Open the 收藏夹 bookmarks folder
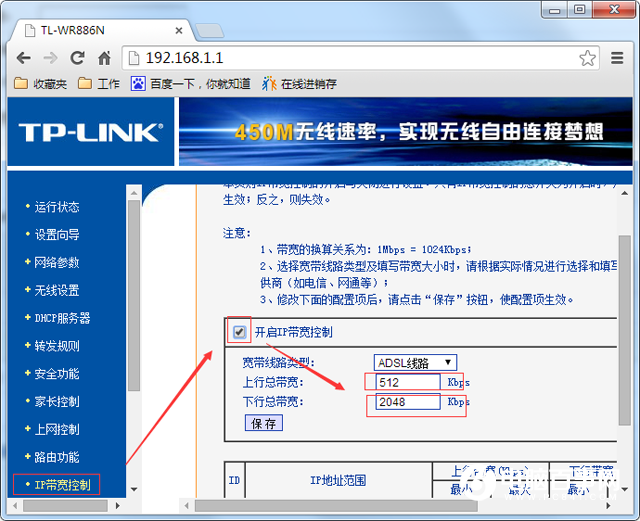Screen dimensions: 640x521 pyautogui.click(x=41, y=84)
